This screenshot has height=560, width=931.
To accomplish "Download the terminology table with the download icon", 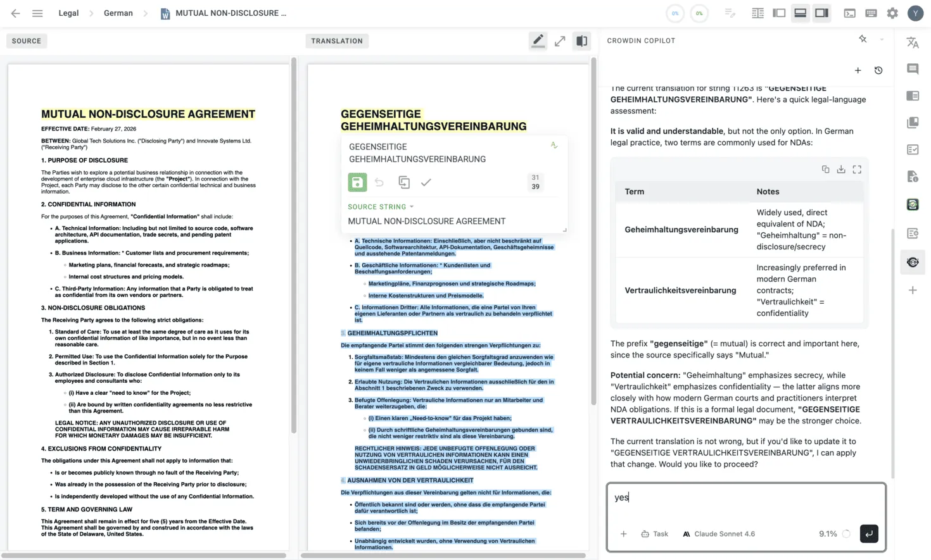I will pos(841,170).
